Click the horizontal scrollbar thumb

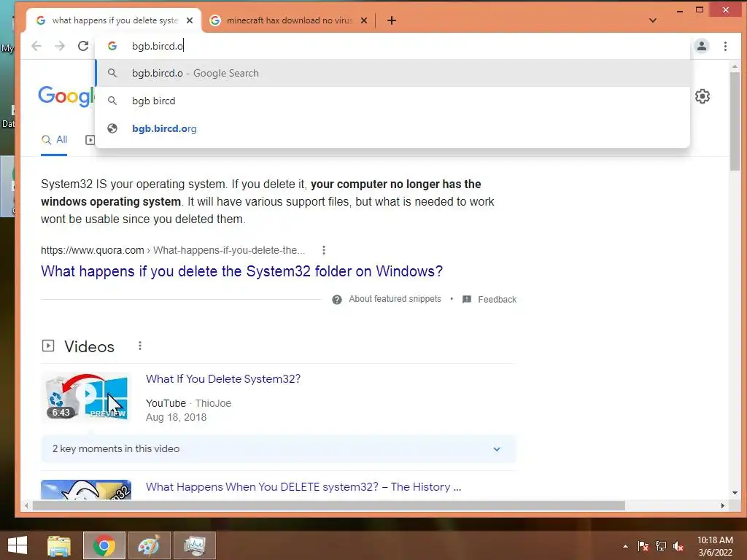(x=328, y=506)
